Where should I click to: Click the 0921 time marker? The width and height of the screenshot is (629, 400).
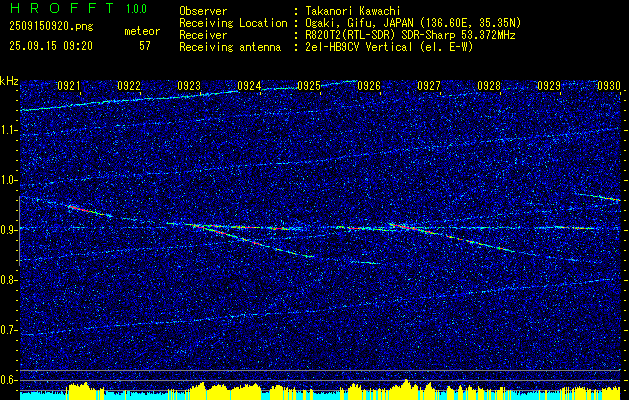pos(69,86)
